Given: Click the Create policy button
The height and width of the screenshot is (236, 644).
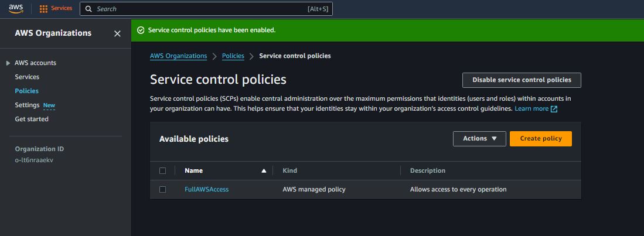Looking at the screenshot, I should [x=540, y=139].
